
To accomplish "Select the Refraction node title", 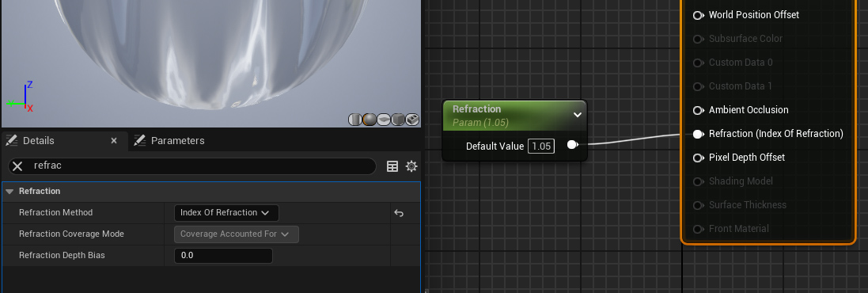I will 476,109.
